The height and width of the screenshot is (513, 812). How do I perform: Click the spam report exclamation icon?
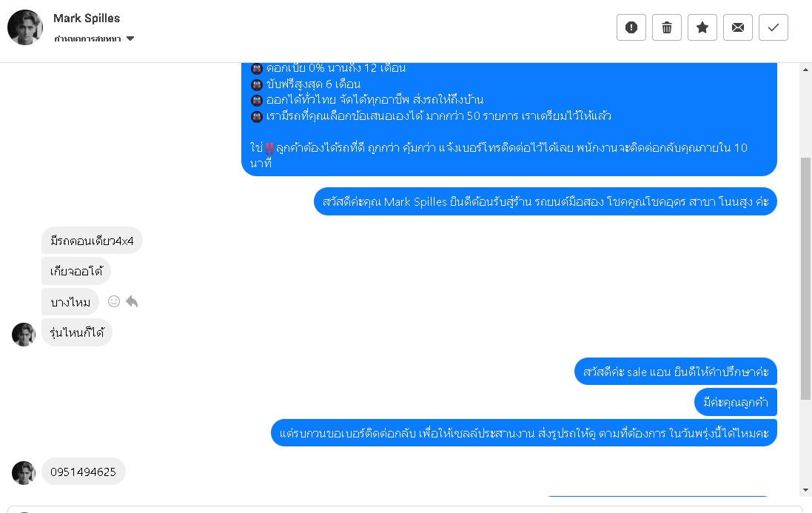tap(631, 27)
